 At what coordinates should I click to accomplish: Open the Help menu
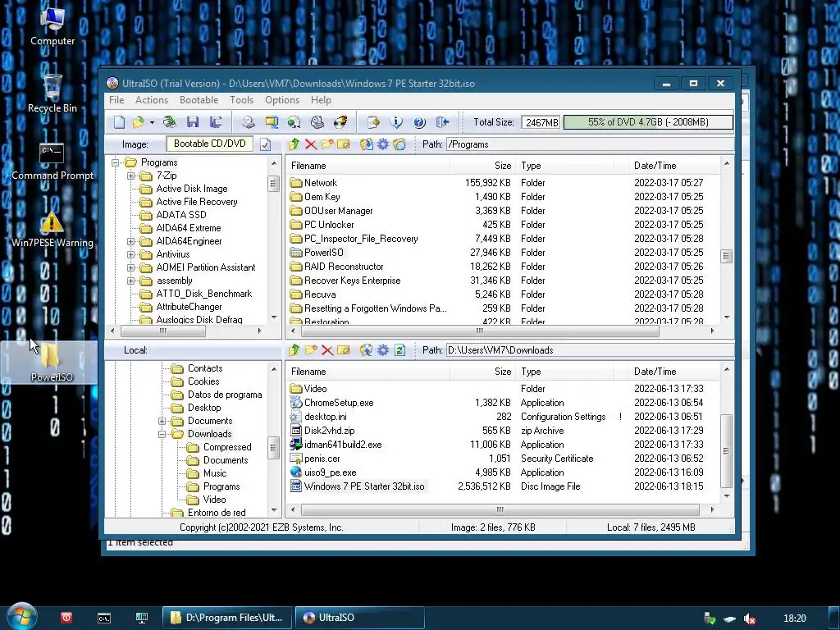pyautogui.click(x=321, y=100)
